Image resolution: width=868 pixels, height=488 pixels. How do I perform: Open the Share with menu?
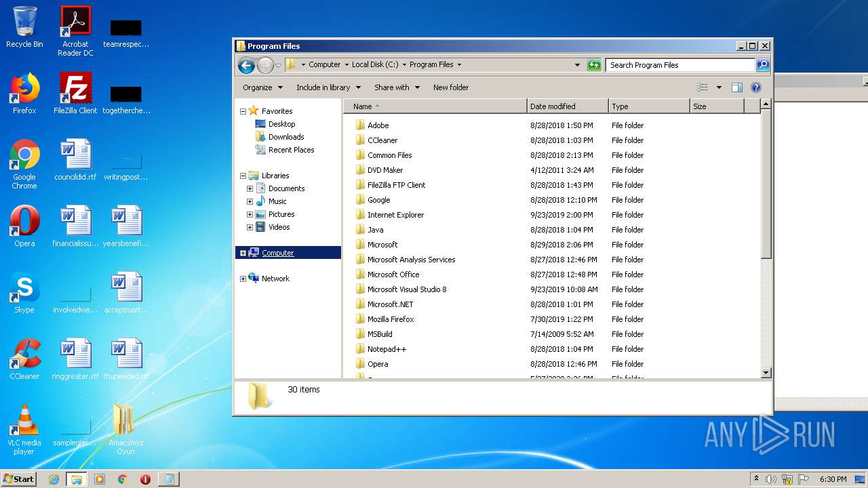pyautogui.click(x=397, y=87)
